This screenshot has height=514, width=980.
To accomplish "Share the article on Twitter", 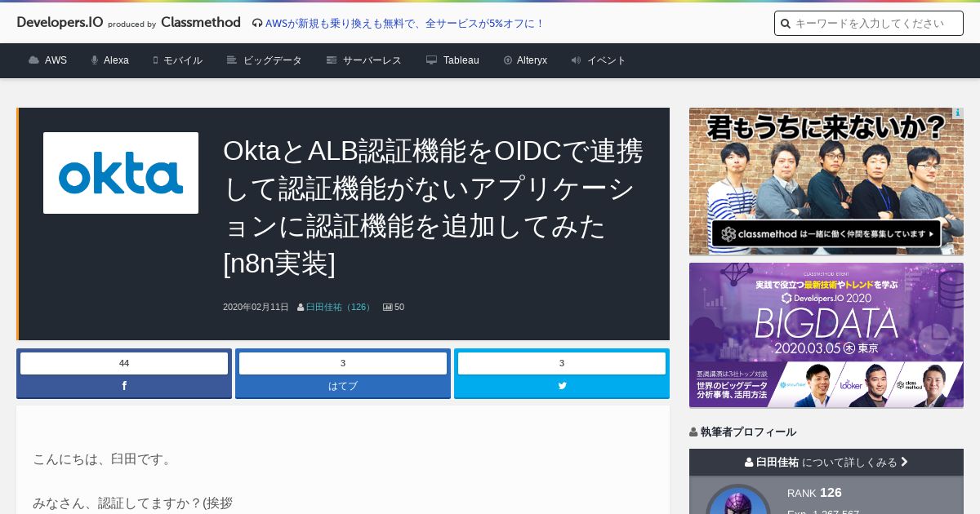I will pos(562,386).
